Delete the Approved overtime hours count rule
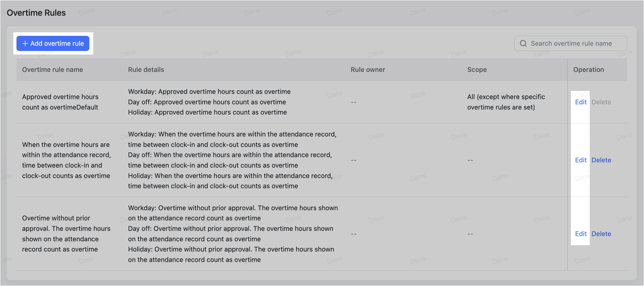Image resolution: width=644 pixels, height=286 pixels. point(601,102)
